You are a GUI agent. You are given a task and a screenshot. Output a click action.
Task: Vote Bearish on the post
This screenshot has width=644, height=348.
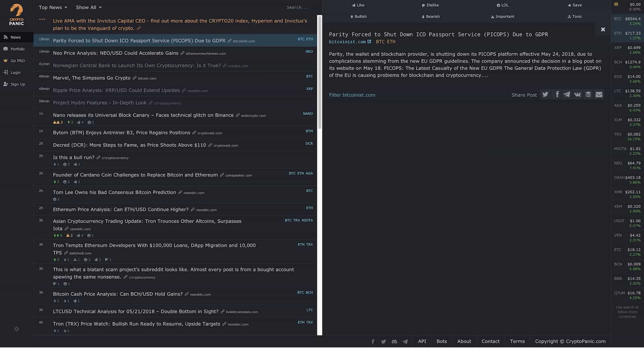tap(430, 16)
